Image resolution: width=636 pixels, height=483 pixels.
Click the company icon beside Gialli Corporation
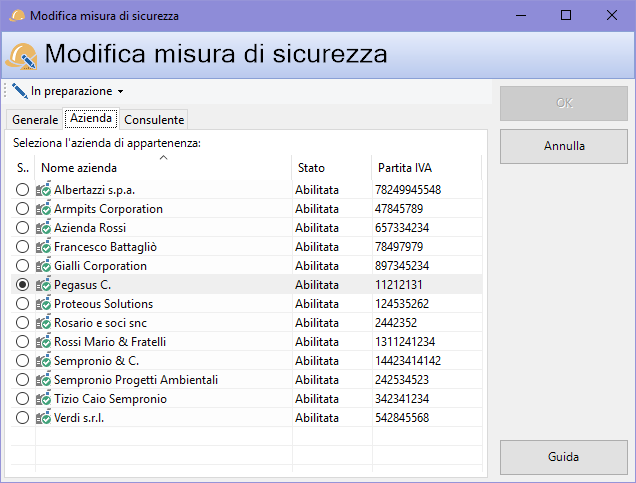click(43, 266)
